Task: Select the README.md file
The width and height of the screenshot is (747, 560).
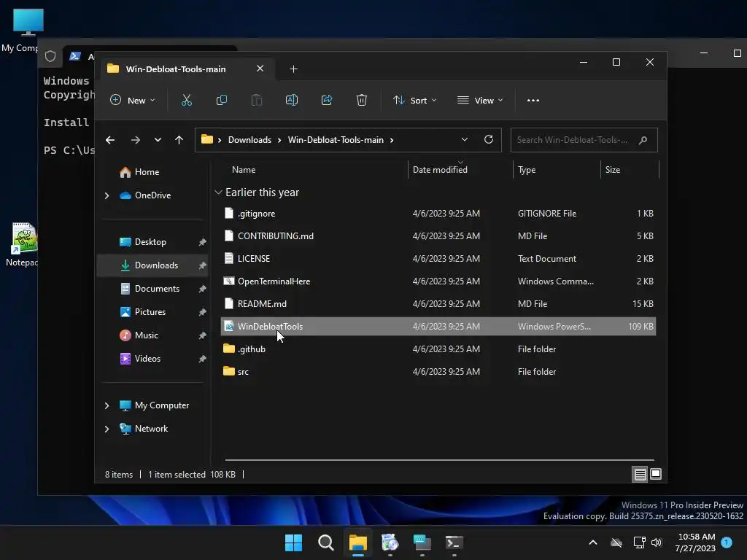Action: (438, 304)
